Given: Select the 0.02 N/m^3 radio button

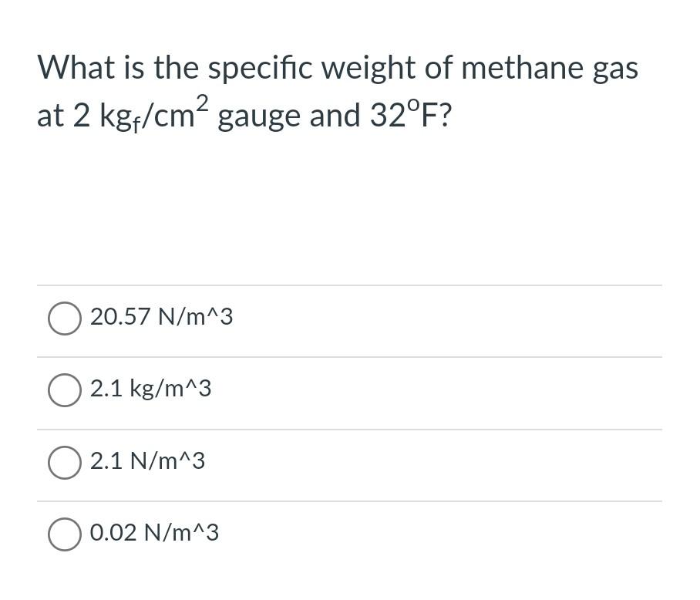Looking at the screenshot, I should tap(65, 533).
